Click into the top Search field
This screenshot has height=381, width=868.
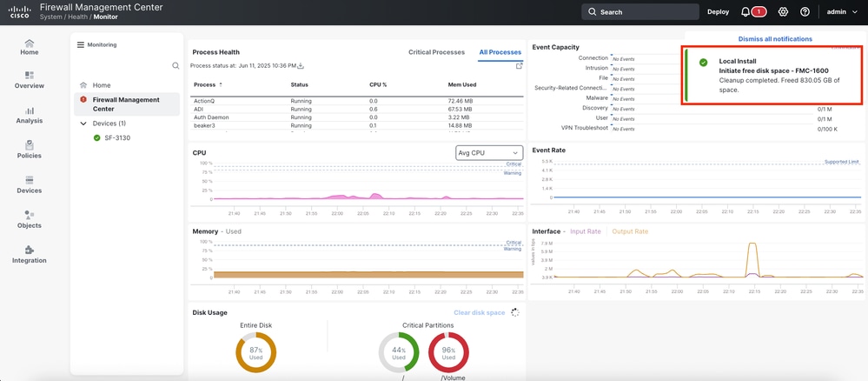pos(640,11)
